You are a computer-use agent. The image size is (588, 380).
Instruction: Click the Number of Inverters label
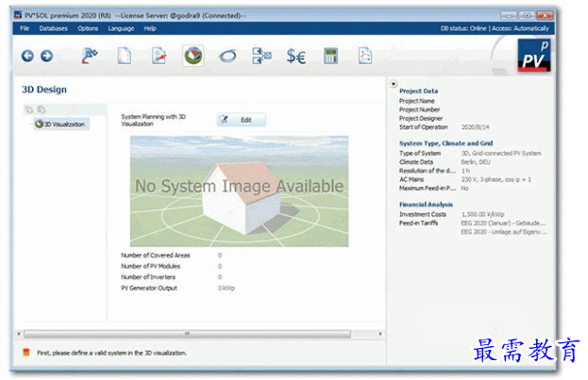coord(148,277)
